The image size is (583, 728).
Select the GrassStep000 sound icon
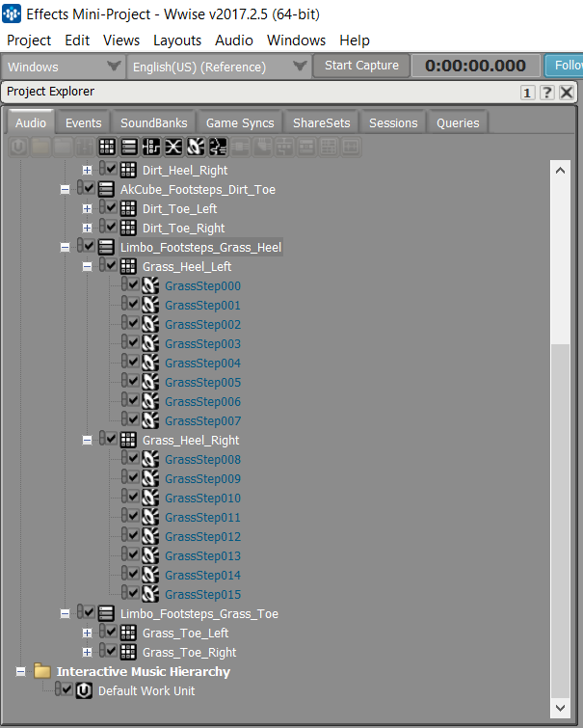(150, 285)
